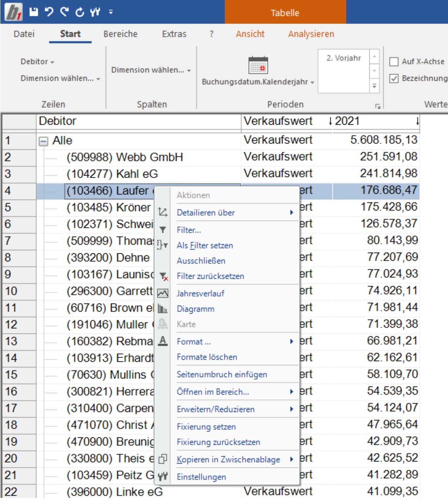448x501 pixels.
Task: Toggle the Auf X-Achse checkbox
Action: [394, 61]
